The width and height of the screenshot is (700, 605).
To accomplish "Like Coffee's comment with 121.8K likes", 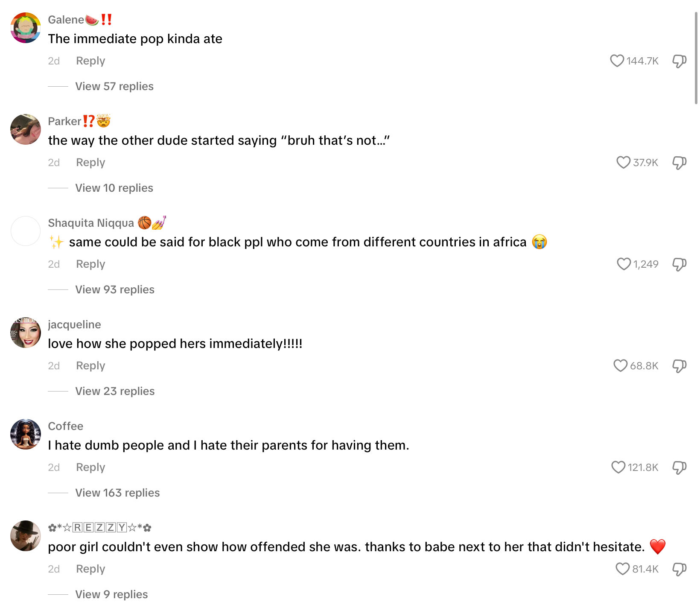I will coord(618,468).
